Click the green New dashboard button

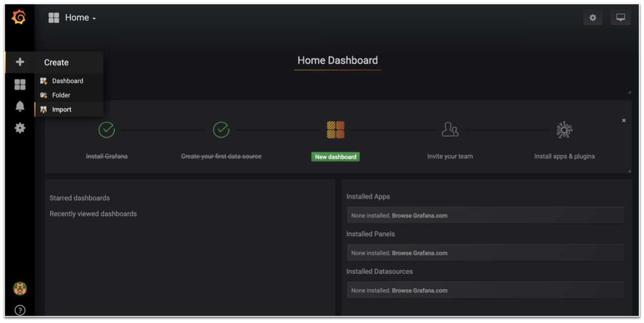[x=335, y=157]
